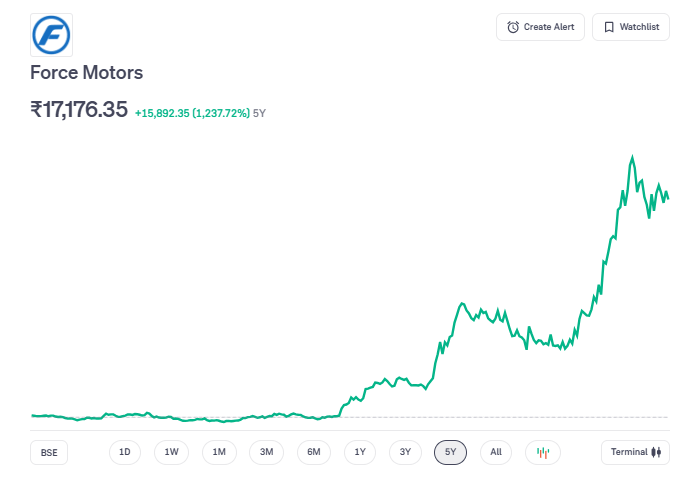Switch to the 1Y range
696x489 pixels.
(360, 452)
